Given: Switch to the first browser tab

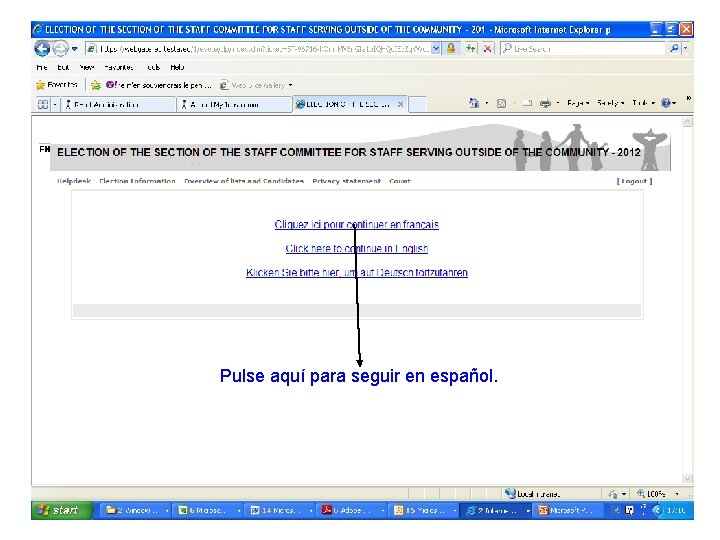Looking at the screenshot, I should 118,105.
